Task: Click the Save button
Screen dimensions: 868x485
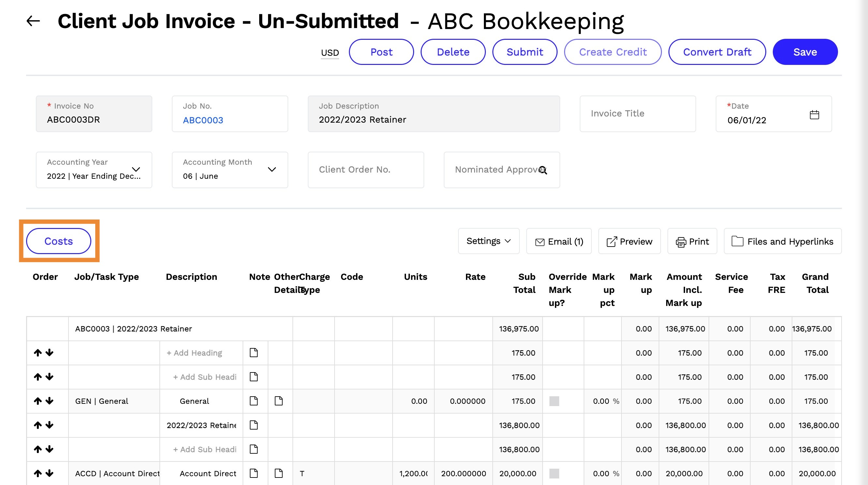Action: [805, 52]
